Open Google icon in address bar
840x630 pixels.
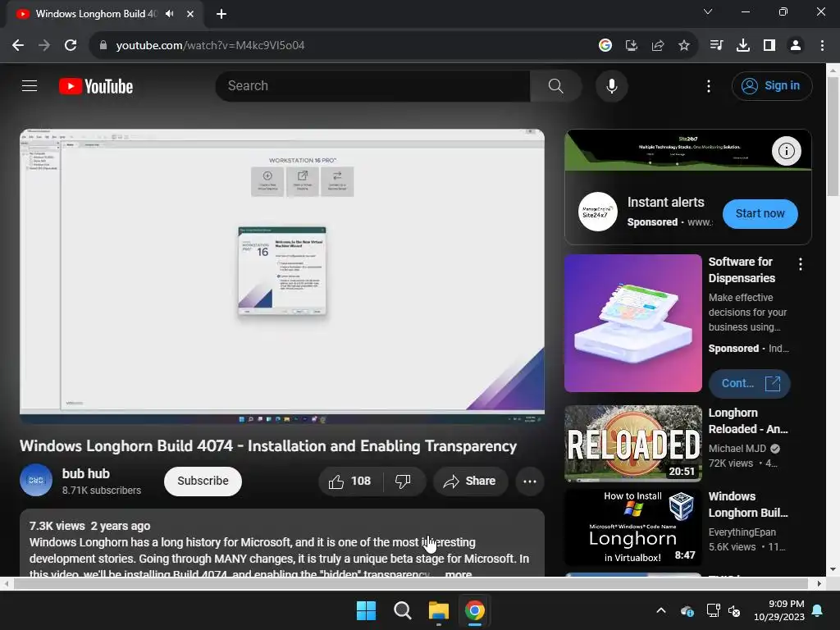point(605,45)
